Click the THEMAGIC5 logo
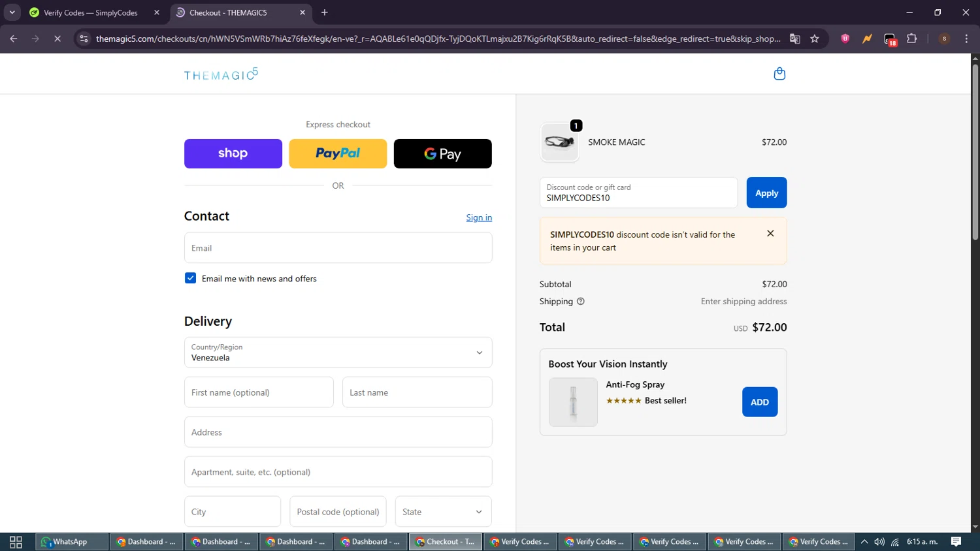This screenshot has height=551, width=980. click(x=221, y=74)
